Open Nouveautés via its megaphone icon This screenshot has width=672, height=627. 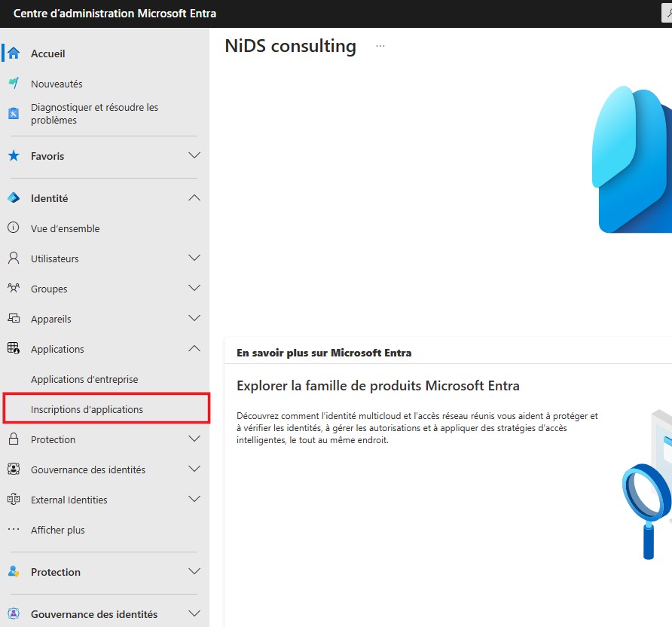(14, 83)
